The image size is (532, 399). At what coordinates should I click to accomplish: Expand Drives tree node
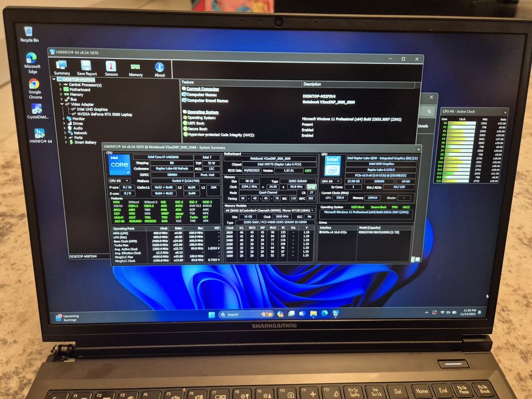click(64, 123)
